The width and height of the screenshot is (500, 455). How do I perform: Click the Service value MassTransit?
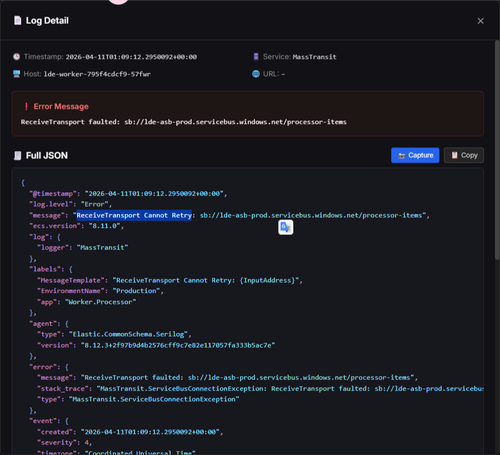[x=314, y=57]
